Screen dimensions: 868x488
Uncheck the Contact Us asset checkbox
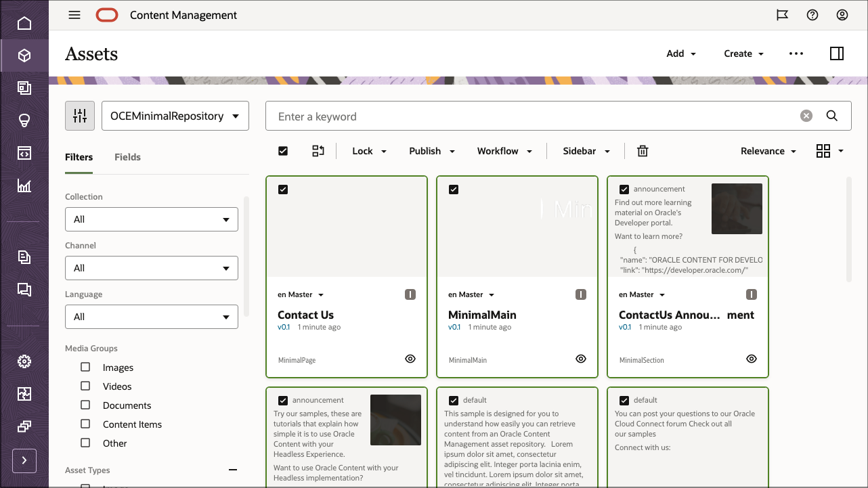point(283,190)
